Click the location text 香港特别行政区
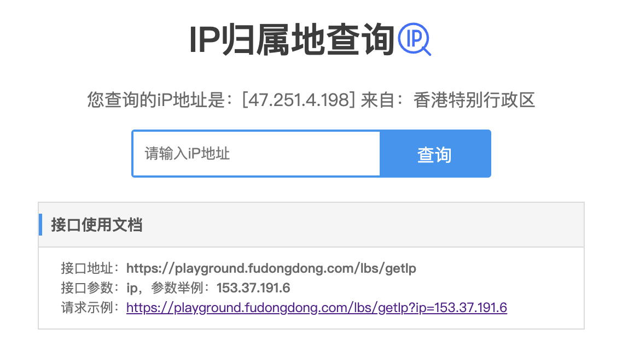628x364 pixels. pyautogui.click(x=474, y=100)
